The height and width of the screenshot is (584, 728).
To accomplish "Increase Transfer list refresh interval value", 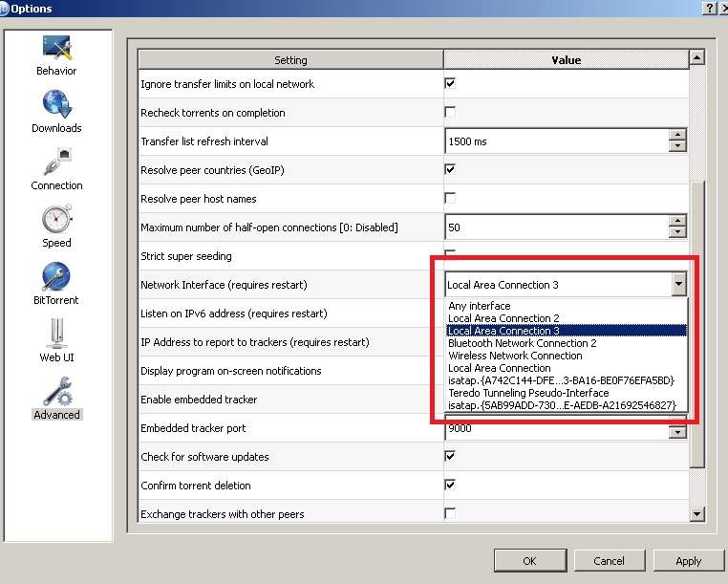I will (x=677, y=135).
